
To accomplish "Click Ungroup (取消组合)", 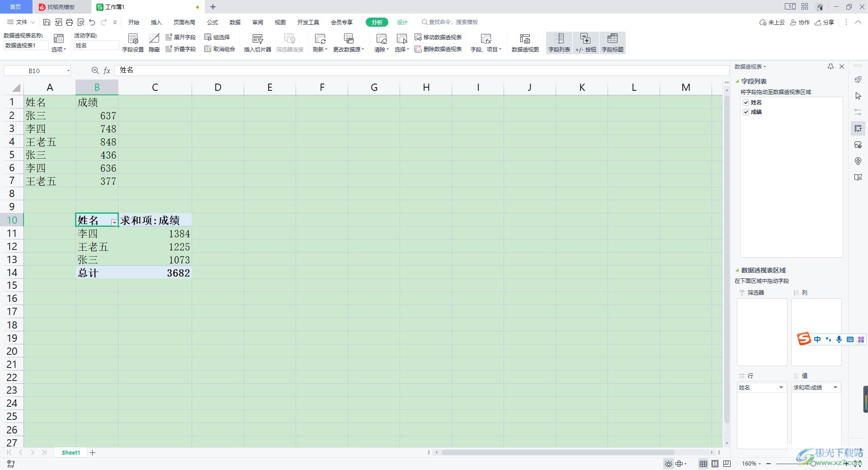I will 220,49.
